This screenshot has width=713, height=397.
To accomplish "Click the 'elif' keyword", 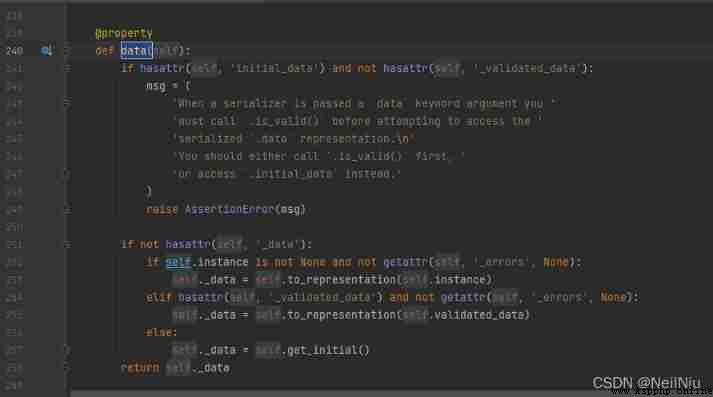I will tap(158, 297).
